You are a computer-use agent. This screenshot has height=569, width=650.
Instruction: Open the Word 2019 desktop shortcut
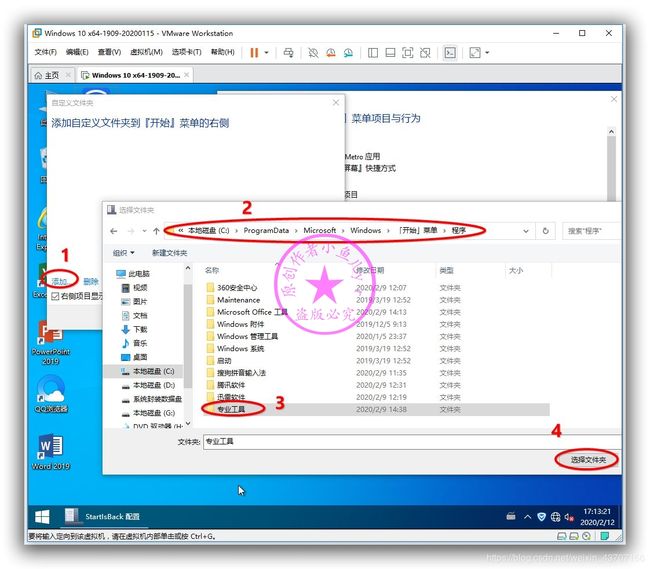point(51,452)
